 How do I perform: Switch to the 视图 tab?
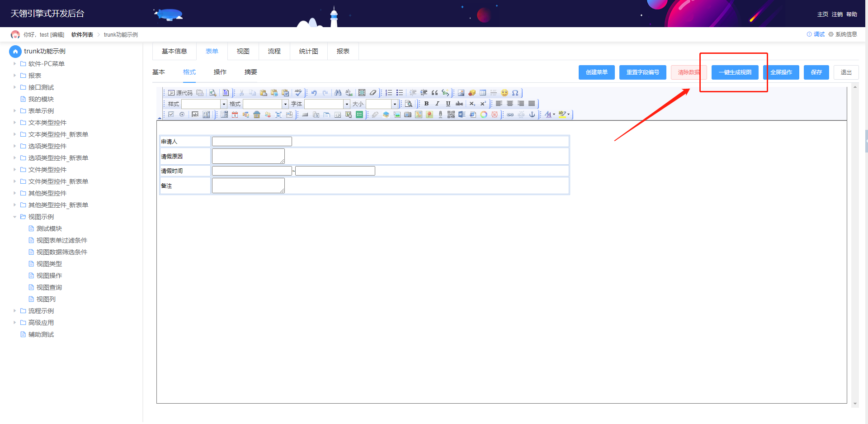click(x=243, y=51)
